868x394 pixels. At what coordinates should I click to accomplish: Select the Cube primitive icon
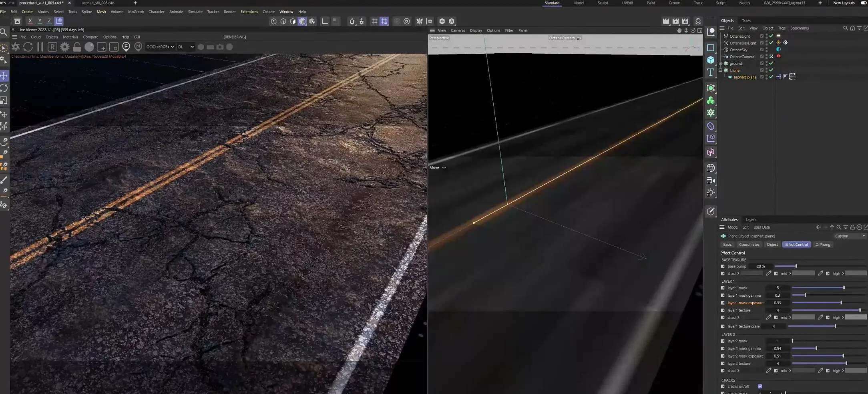711,60
